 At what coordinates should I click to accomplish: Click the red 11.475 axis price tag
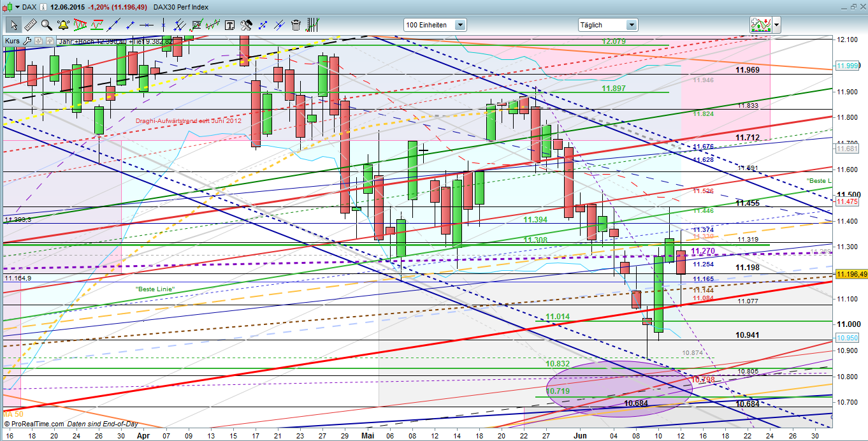847,201
